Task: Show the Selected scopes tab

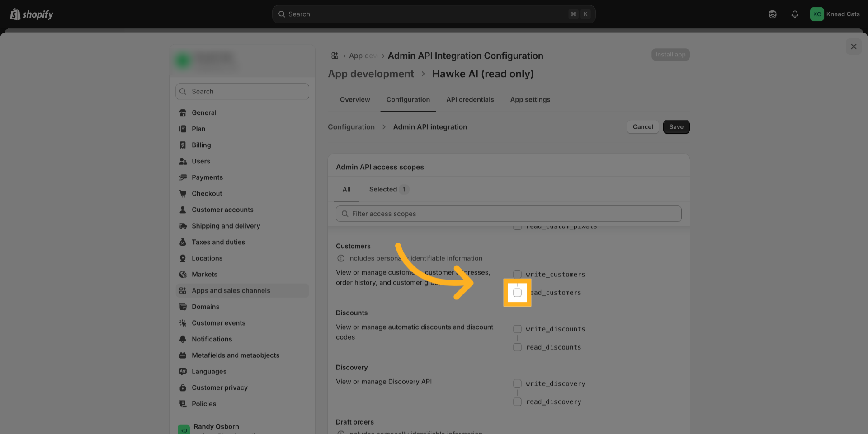Action: 388,190
